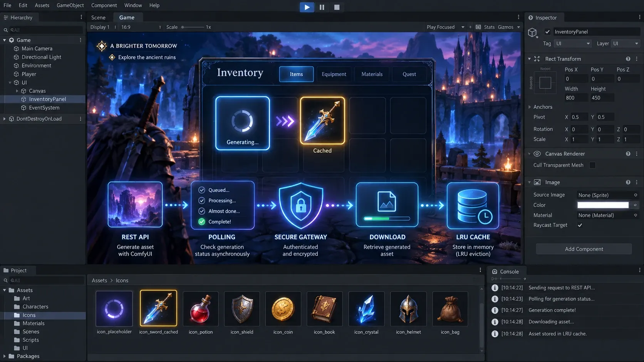Open Hierarchy panel three-dot options menu
The image size is (644, 362).
[x=81, y=17]
